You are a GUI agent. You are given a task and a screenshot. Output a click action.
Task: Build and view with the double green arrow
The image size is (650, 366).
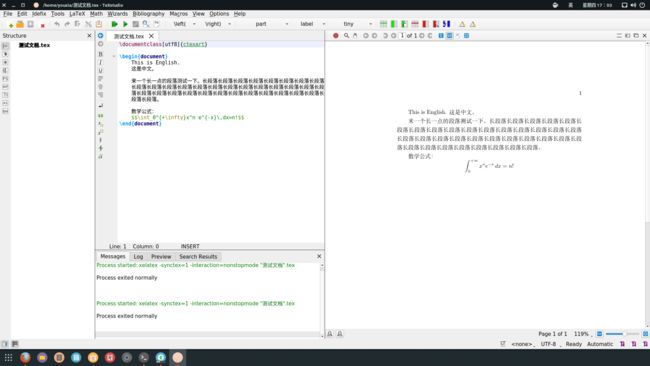114,24
